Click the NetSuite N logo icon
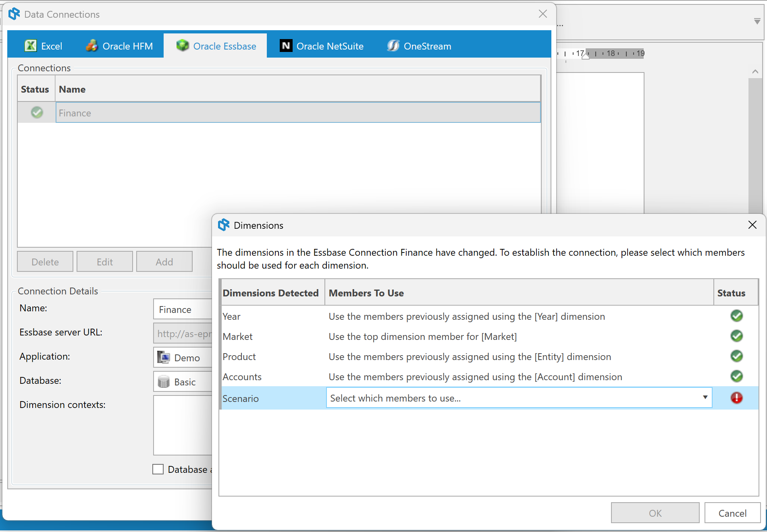Screen dimensions: 767x532 click(x=286, y=46)
